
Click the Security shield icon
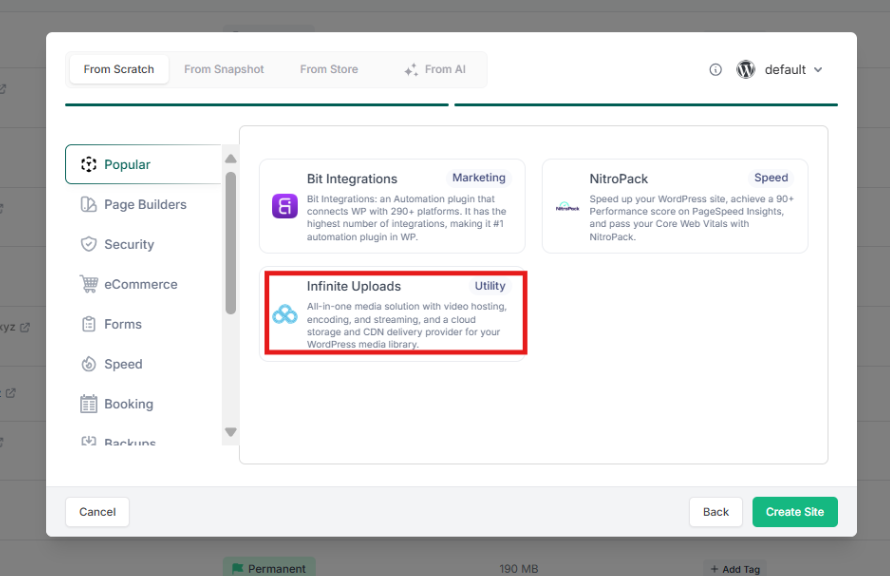(89, 244)
